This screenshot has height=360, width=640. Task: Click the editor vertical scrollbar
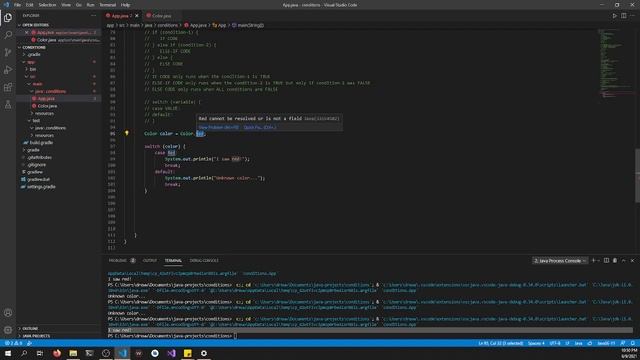tap(638, 176)
